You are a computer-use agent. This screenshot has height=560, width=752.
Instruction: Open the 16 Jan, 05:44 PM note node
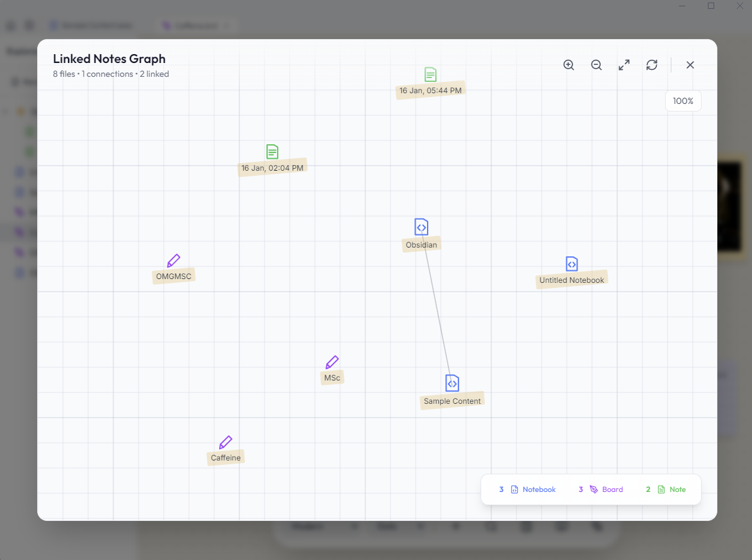pos(430,74)
